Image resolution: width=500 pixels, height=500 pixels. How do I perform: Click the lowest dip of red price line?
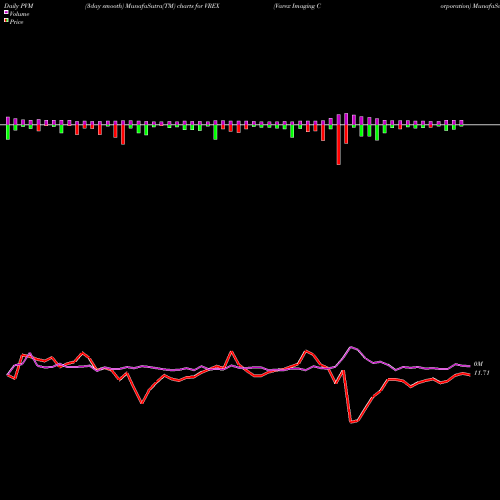[351, 422]
